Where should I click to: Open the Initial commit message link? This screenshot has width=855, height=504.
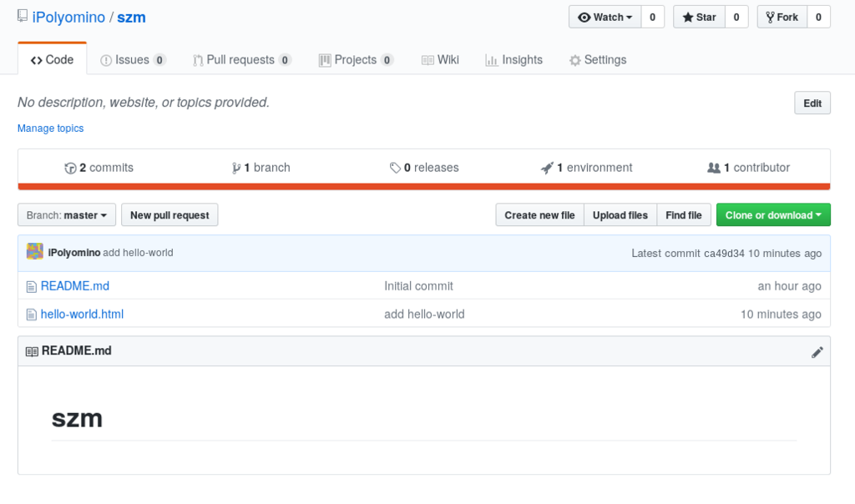(x=419, y=286)
